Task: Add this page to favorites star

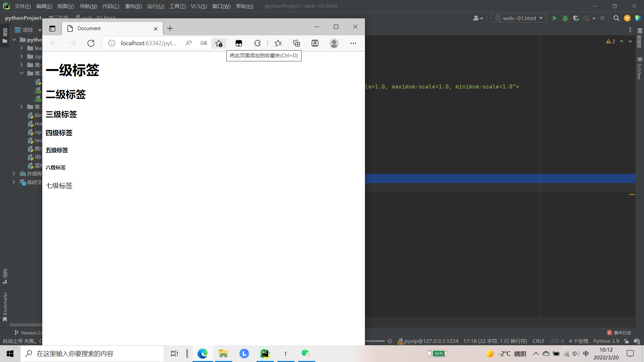Action: point(219,43)
